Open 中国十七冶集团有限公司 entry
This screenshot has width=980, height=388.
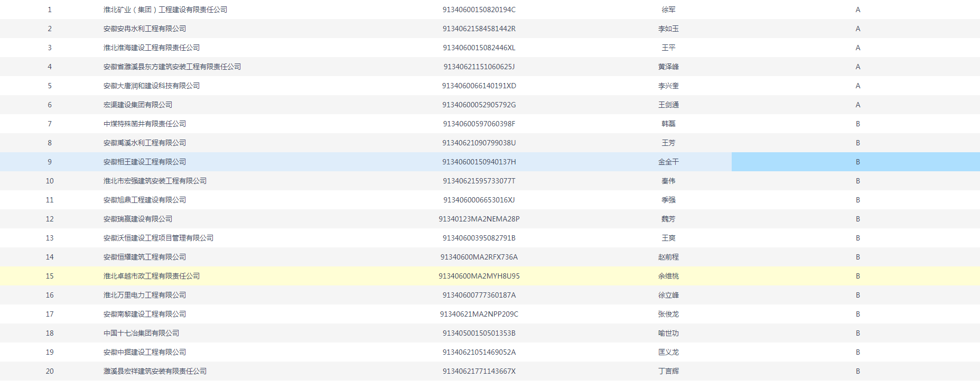141,333
